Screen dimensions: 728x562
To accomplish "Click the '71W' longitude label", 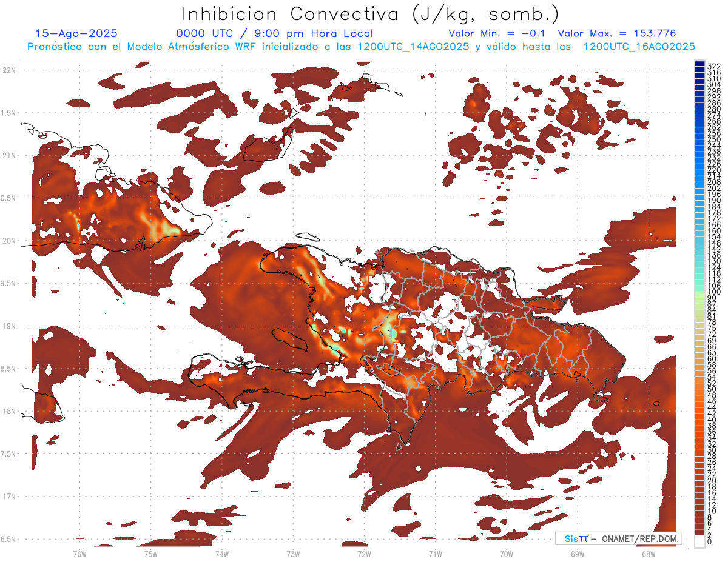I will (x=435, y=554).
